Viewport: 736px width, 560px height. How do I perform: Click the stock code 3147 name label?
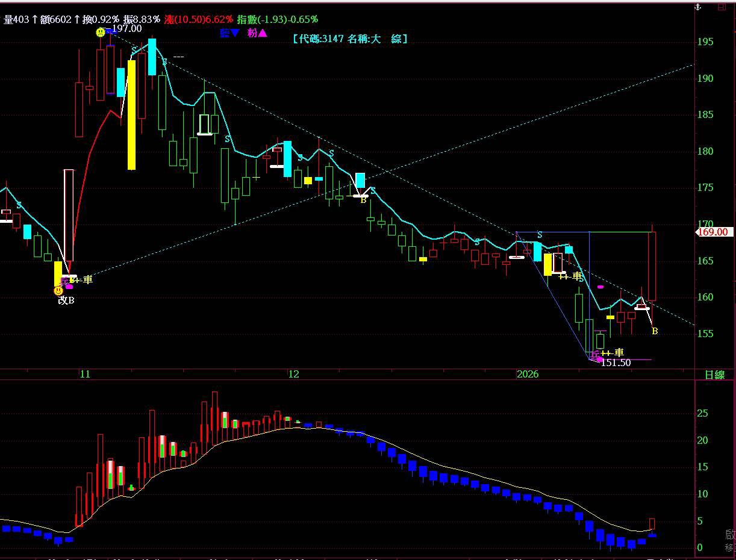pos(350,39)
